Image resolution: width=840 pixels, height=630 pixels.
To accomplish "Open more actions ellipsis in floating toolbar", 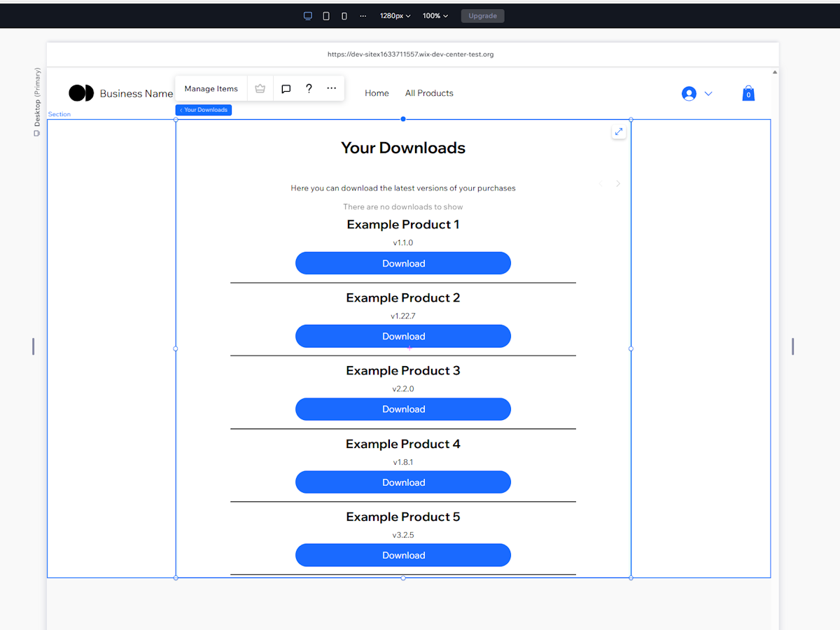I will [332, 89].
